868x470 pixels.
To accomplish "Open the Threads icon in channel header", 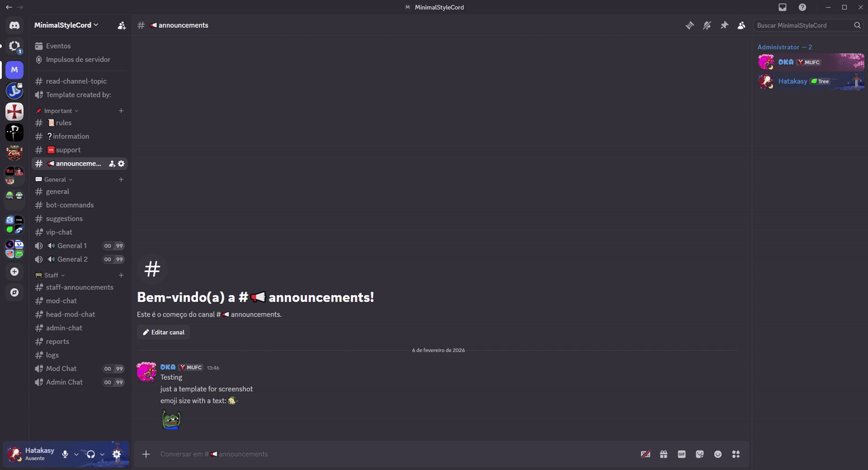I will [x=690, y=25].
